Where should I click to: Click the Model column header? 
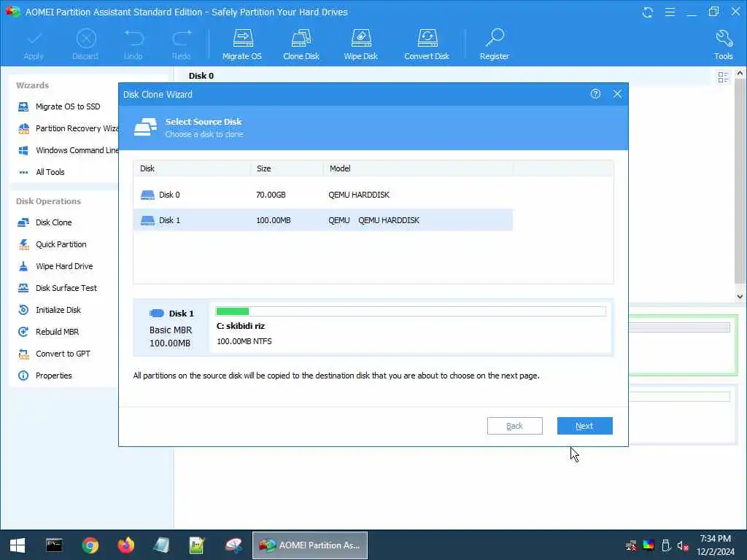(418, 168)
